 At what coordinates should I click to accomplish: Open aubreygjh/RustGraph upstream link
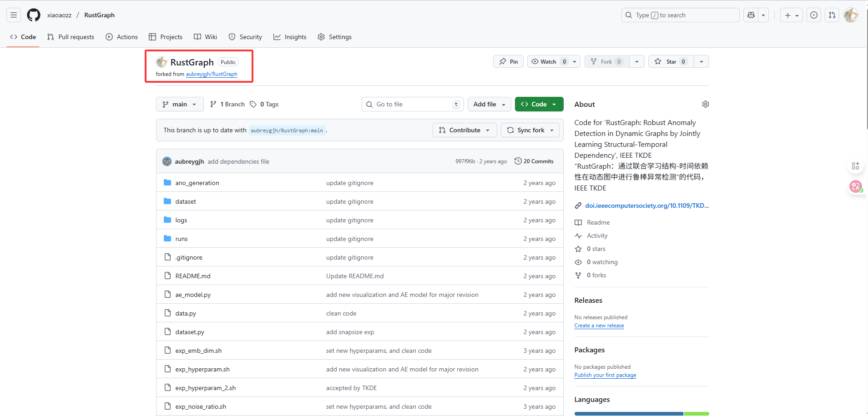[212, 74]
